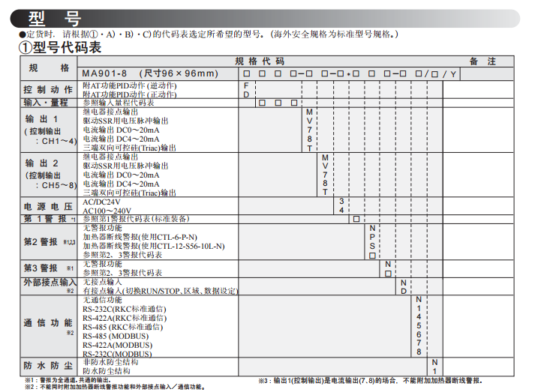Click code '4' for AC100~240V

coord(341,211)
